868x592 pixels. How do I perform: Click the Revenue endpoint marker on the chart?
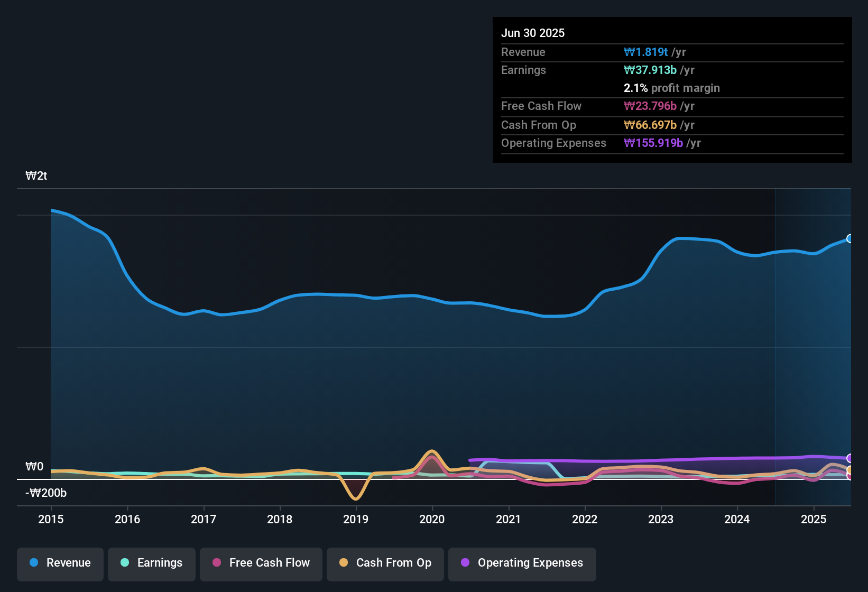pos(849,239)
